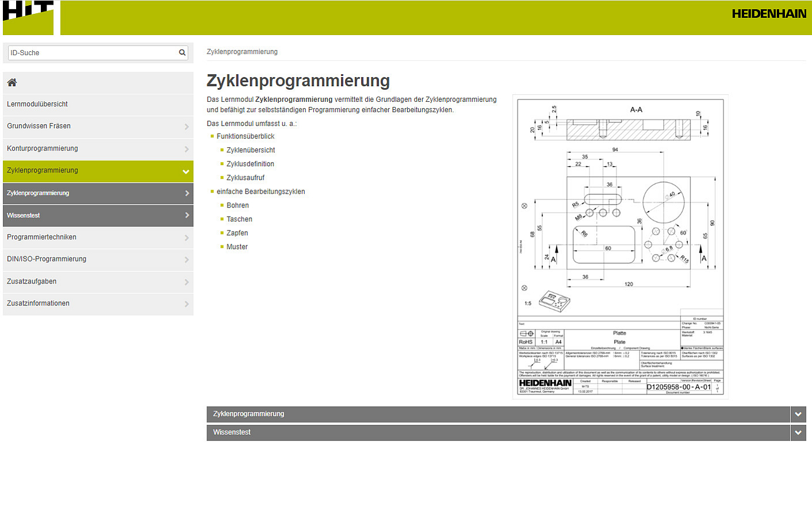
Task: Click the HIT logo
Action: pos(28,18)
